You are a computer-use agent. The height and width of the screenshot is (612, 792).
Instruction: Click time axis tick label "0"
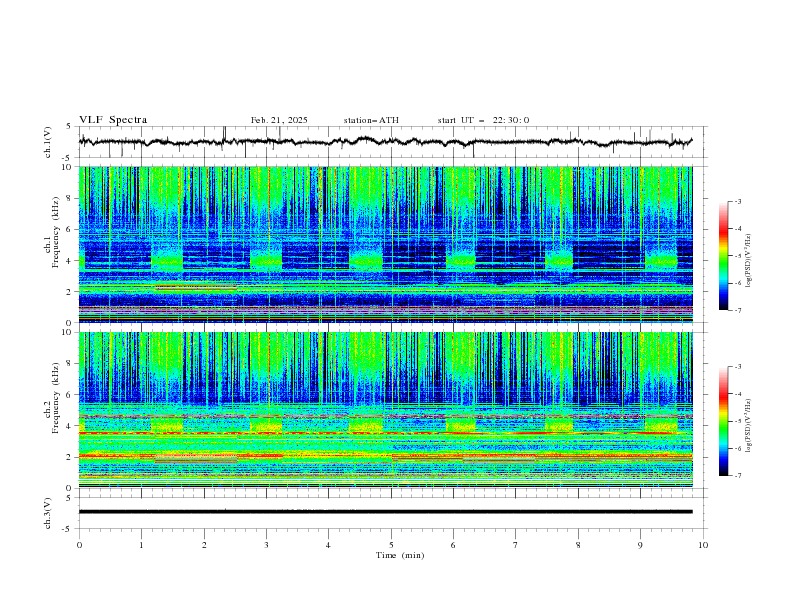click(79, 545)
